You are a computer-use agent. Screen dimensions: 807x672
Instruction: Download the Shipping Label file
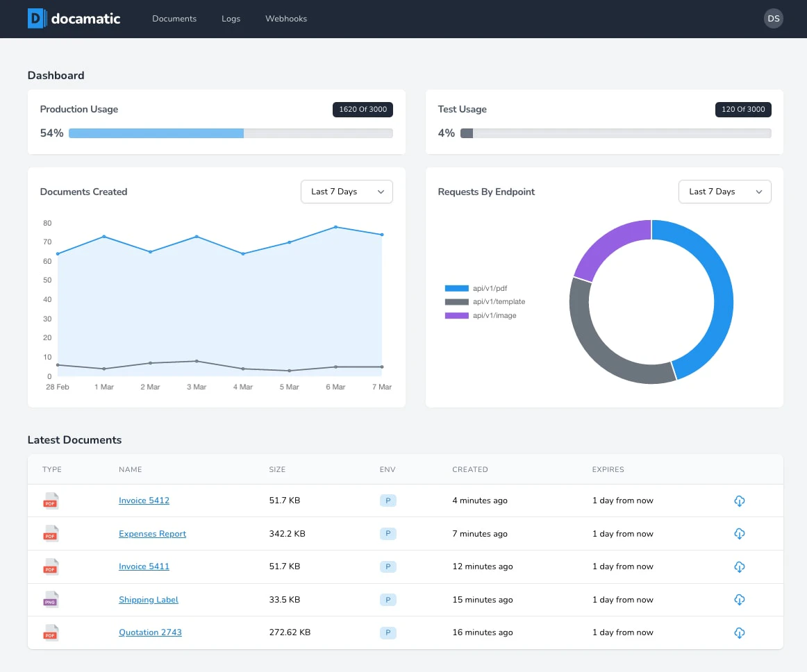pyautogui.click(x=739, y=599)
